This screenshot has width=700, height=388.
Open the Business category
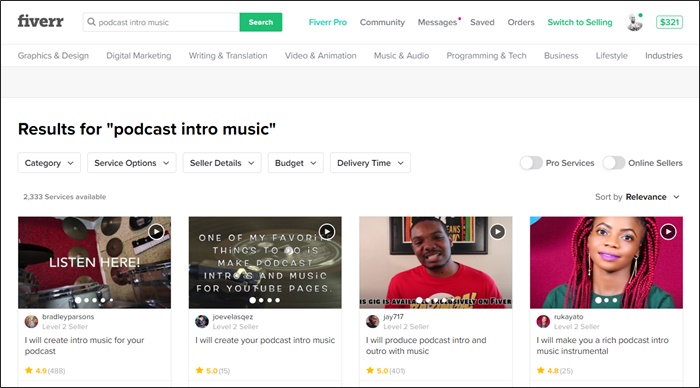point(561,56)
